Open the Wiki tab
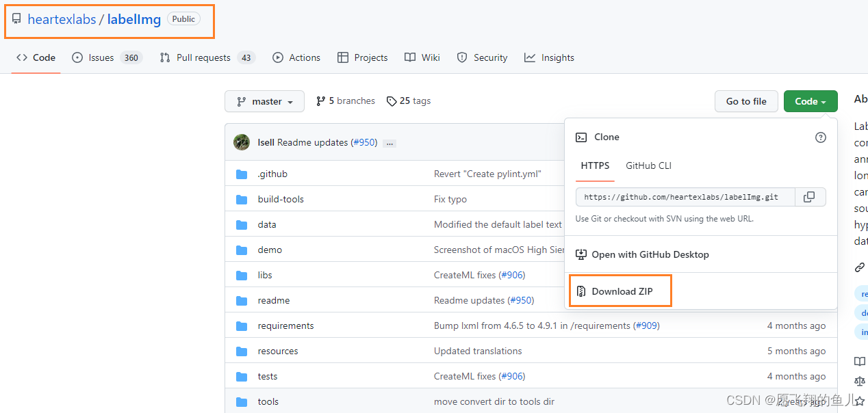 coord(422,57)
